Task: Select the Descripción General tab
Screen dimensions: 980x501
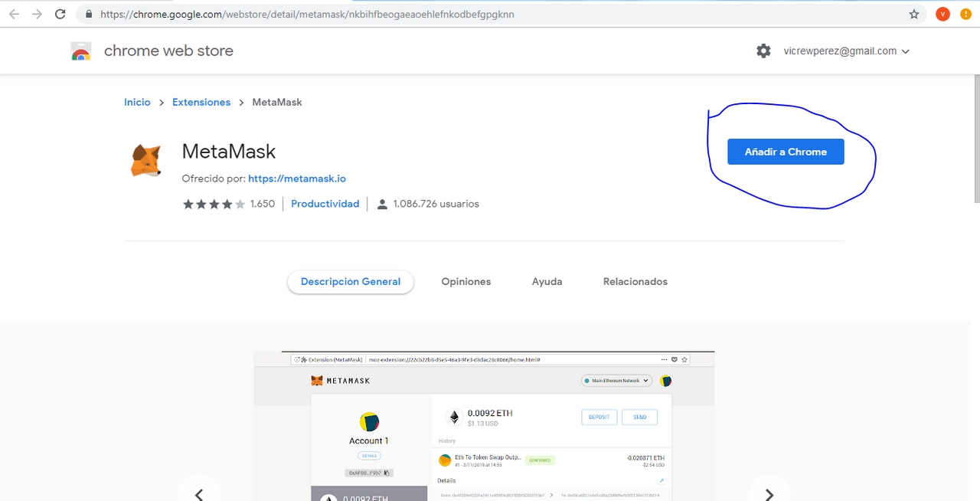Action: 351,282
